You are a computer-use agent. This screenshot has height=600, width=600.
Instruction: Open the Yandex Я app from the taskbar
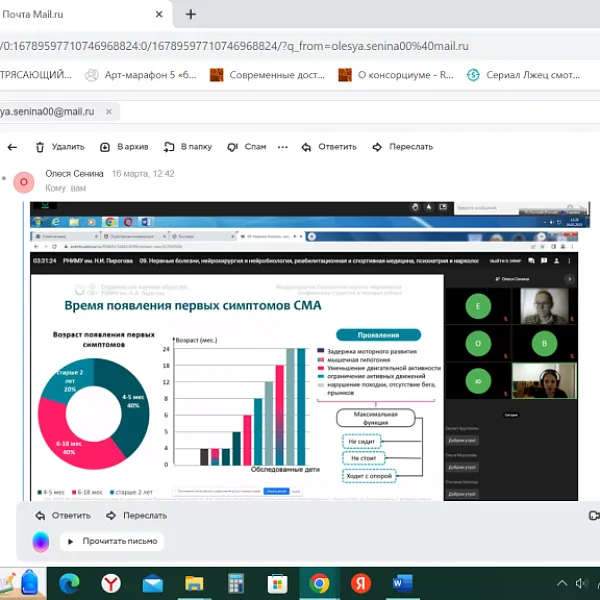pyautogui.click(x=361, y=583)
